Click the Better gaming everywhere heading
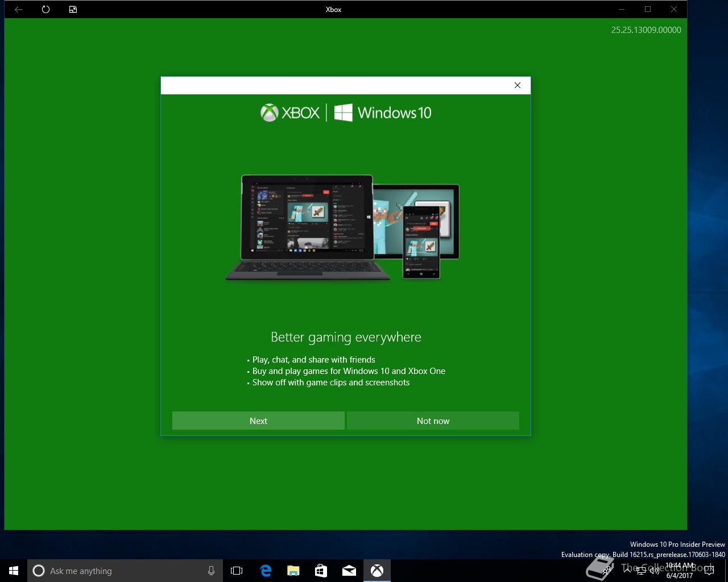The image size is (728, 582). point(346,337)
